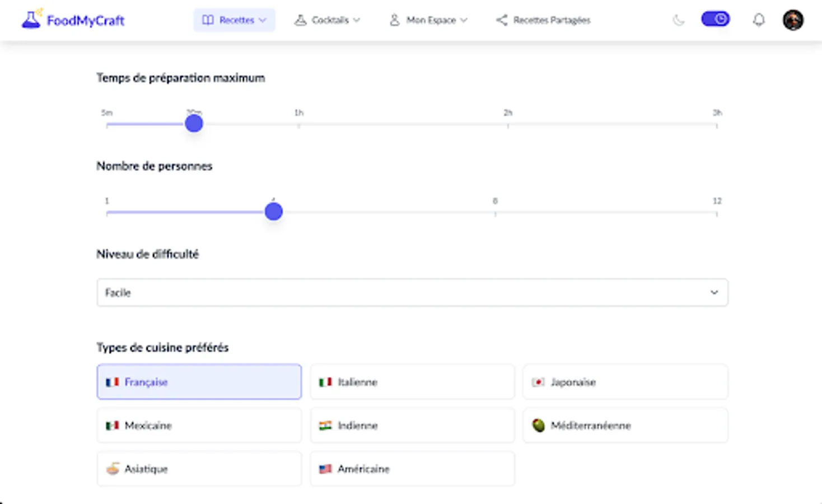Switch to dark mode via the moon icon
Viewport: 822px width, 504px height.
(x=678, y=20)
